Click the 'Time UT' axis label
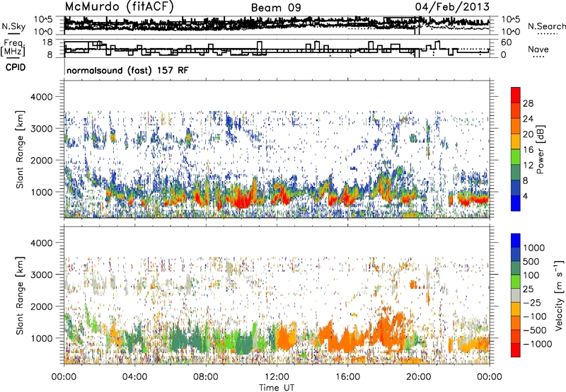The height and width of the screenshot is (392, 566). pos(277,388)
